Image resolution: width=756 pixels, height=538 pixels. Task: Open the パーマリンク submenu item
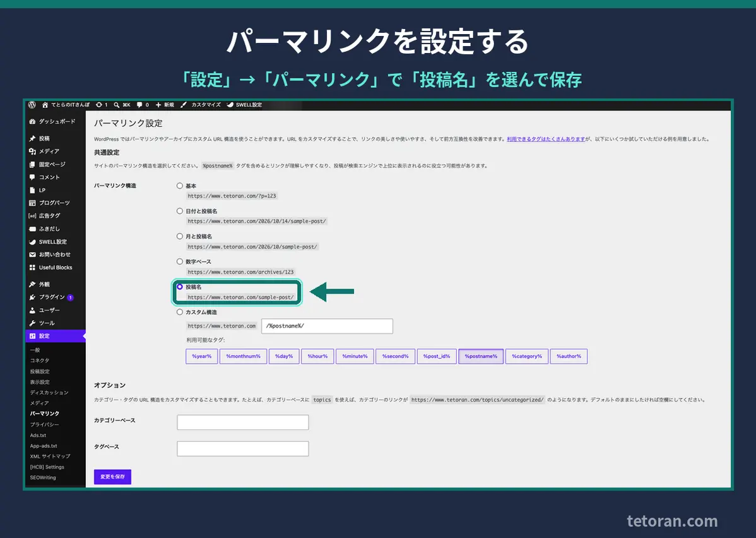(x=45, y=414)
